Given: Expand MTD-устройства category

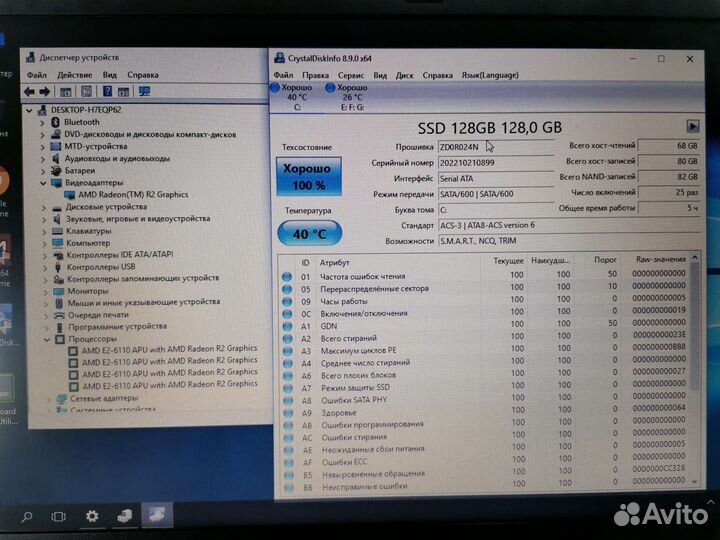Looking at the screenshot, I should click(x=42, y=147).
